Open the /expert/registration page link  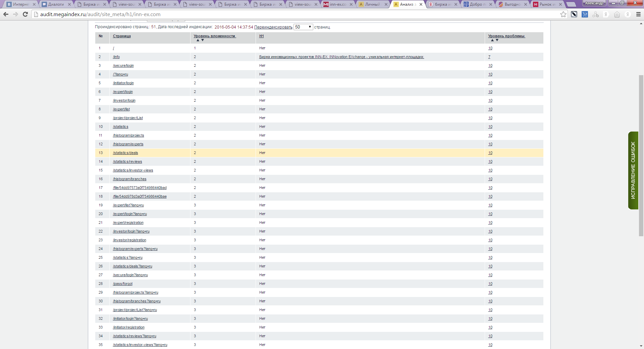click(128, 222)
